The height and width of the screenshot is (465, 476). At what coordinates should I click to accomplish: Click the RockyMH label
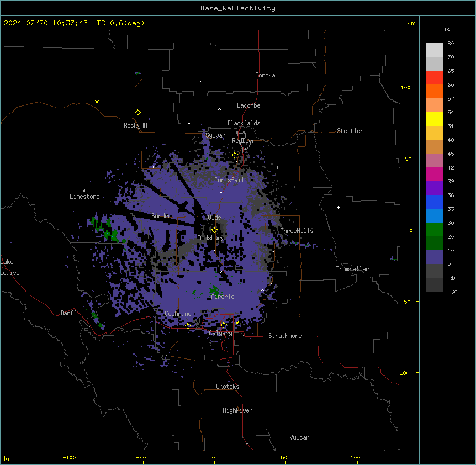[135, 125]
